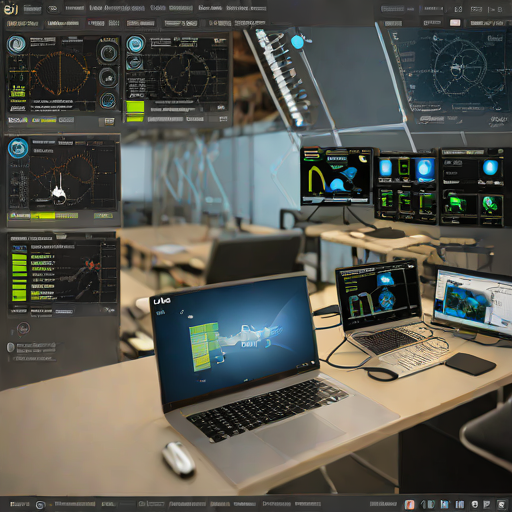Viewport: 512px width, 512px height.
Task: Click the orange orbit circle in the top-left panel
Action: point(61,73)
